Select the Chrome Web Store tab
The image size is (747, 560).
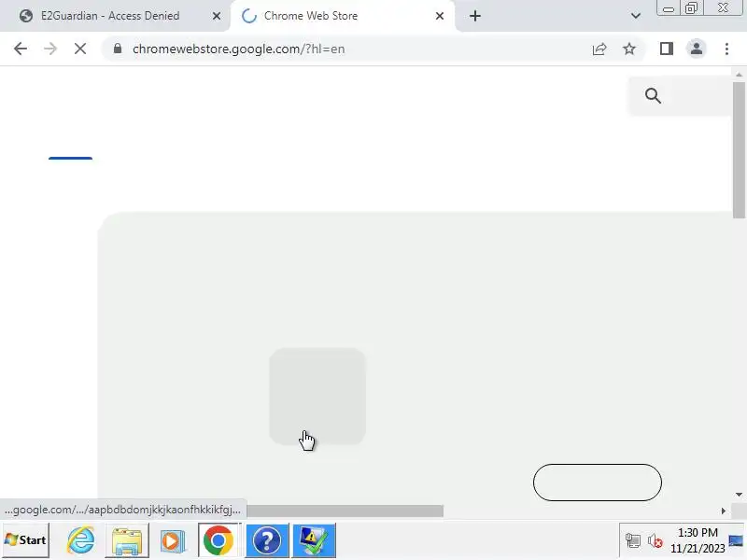point(311,16)
